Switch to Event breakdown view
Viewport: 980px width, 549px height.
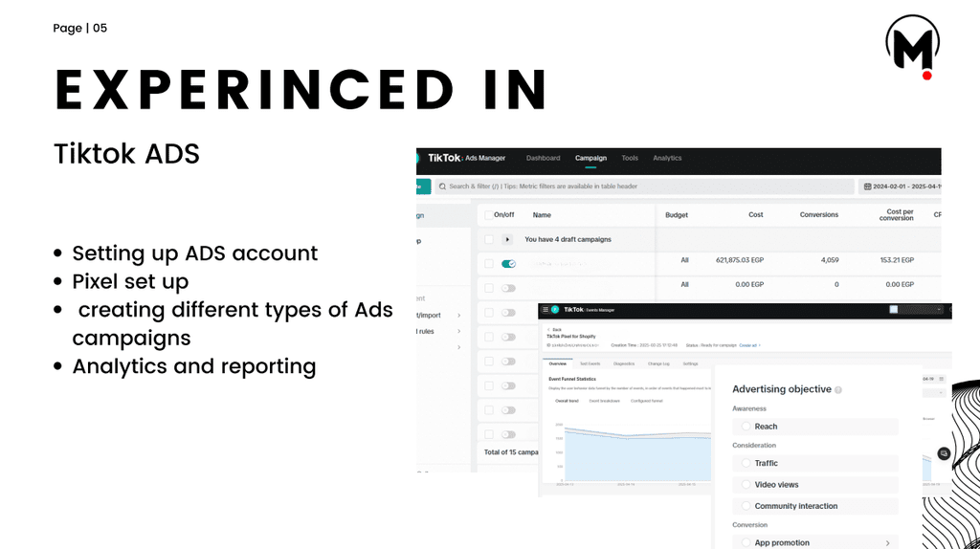pos(605,401)
